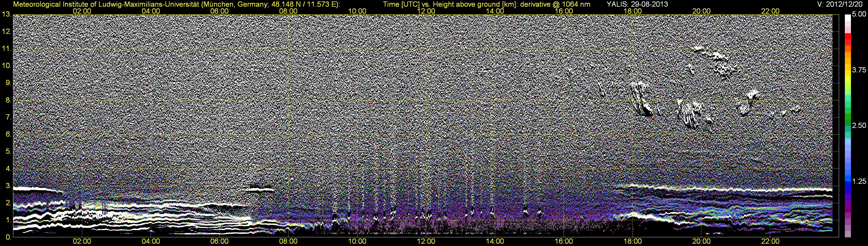The width and height of the screenshot is (868, 246).
Task: Click the 1.25 value on the color scale
Action: [x=859, y=181]
